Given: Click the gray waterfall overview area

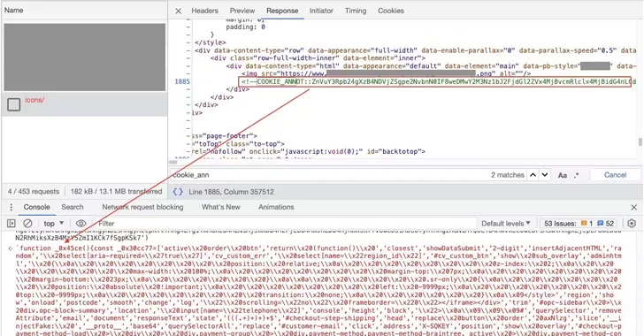Looking at the screenshot, I should [x=85, y=57].
